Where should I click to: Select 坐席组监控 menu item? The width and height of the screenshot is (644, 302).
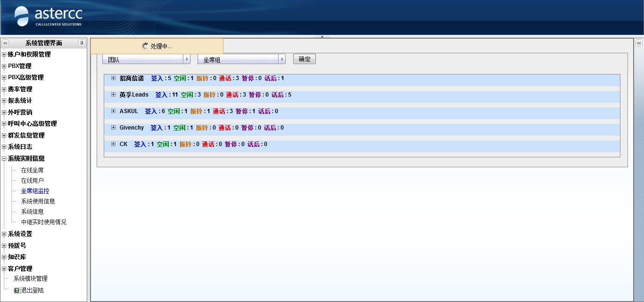pyautogui.click(x=35, y=191)
